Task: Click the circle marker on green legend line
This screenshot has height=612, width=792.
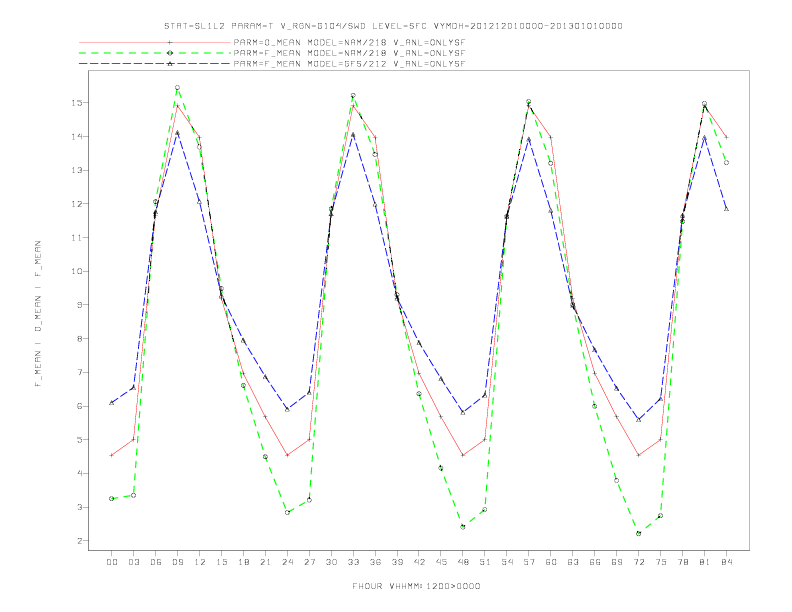Action: (x=170, y=53)
